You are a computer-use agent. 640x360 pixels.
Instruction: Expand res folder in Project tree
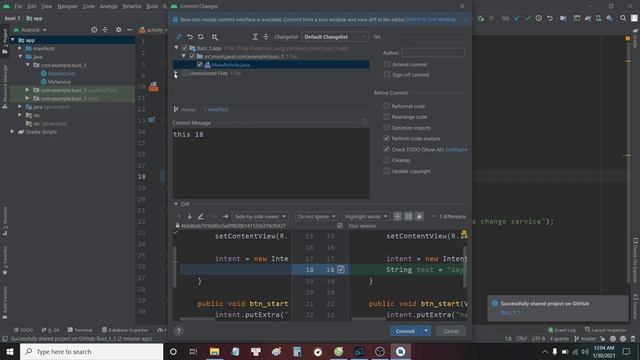pos(20,115)
